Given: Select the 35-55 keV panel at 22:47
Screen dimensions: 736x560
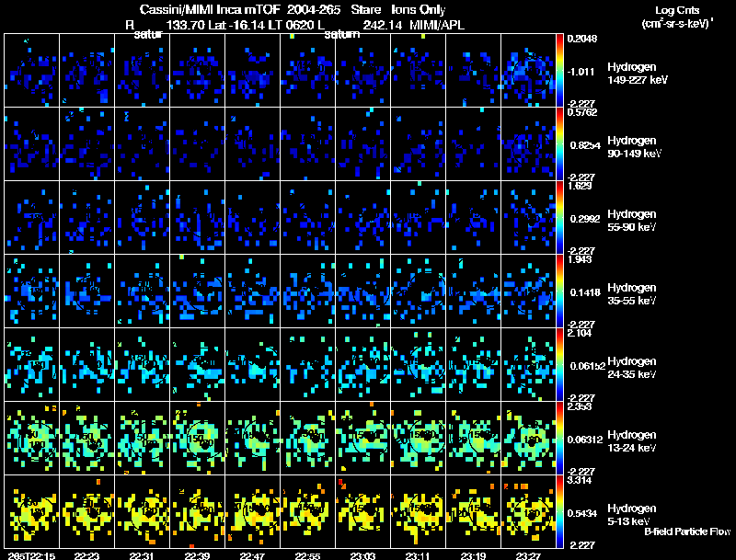Looking at the screenshot, I should click(x=252, y=291).
